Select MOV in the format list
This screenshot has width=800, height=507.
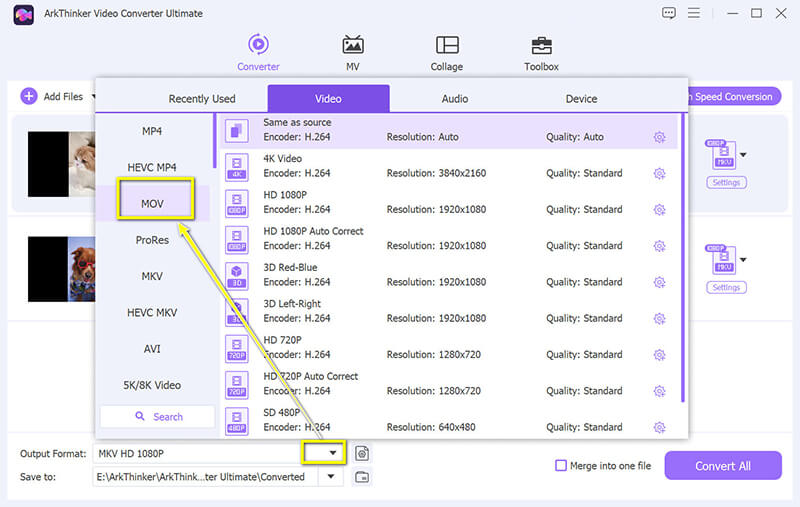[152, 204]
